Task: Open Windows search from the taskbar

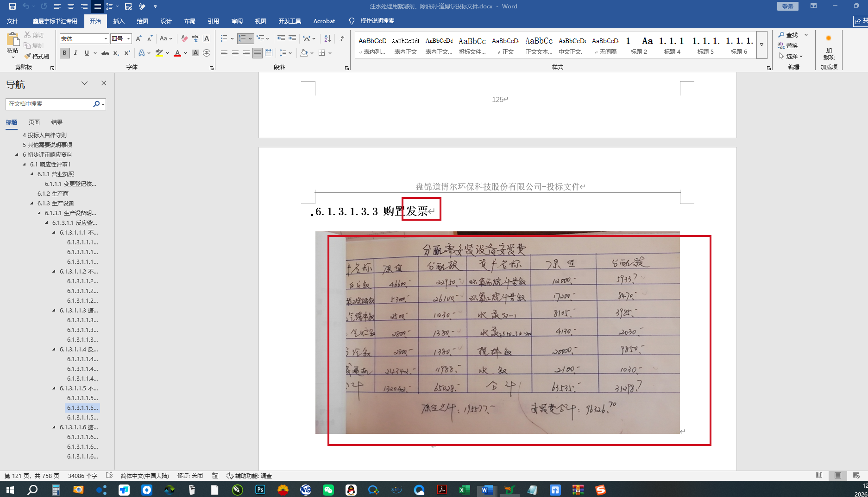Action: click(32, 490)
